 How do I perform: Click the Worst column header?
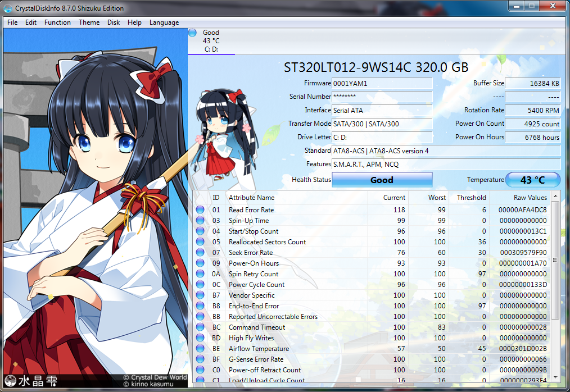point(428,198)
